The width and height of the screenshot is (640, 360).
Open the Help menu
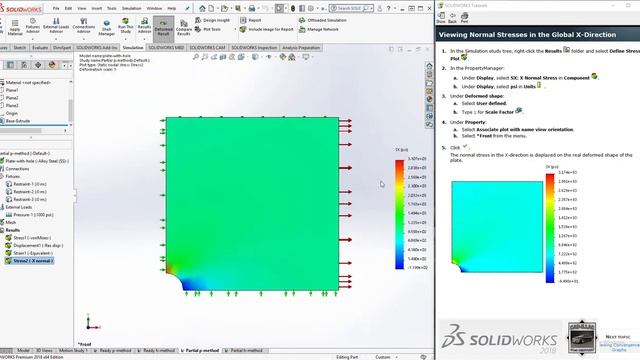172,8
